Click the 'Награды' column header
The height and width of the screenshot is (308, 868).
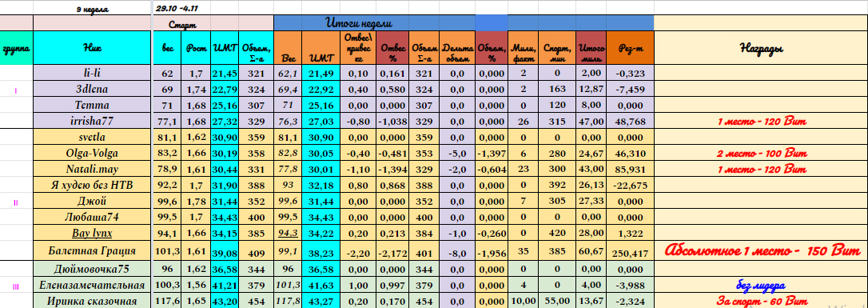761,48
